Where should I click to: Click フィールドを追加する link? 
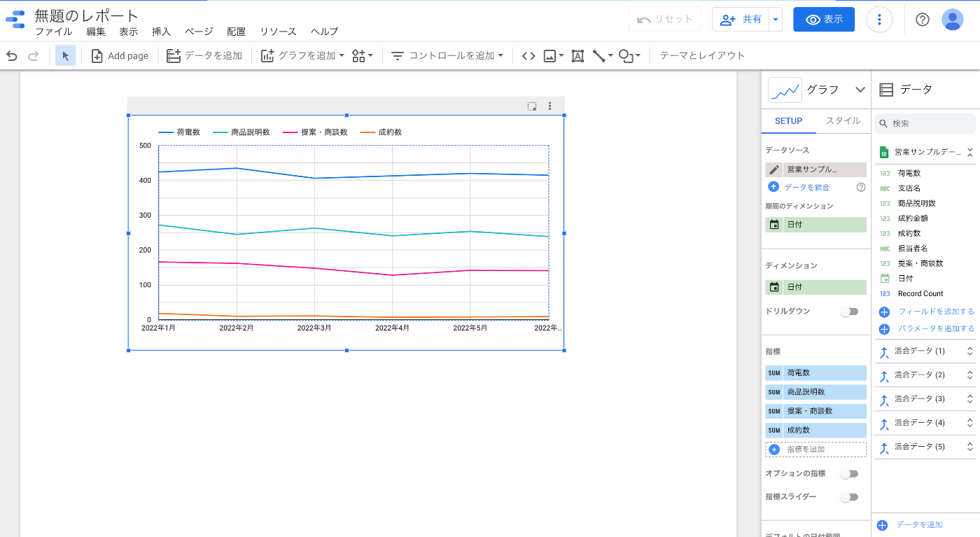[x=936, y=312]
